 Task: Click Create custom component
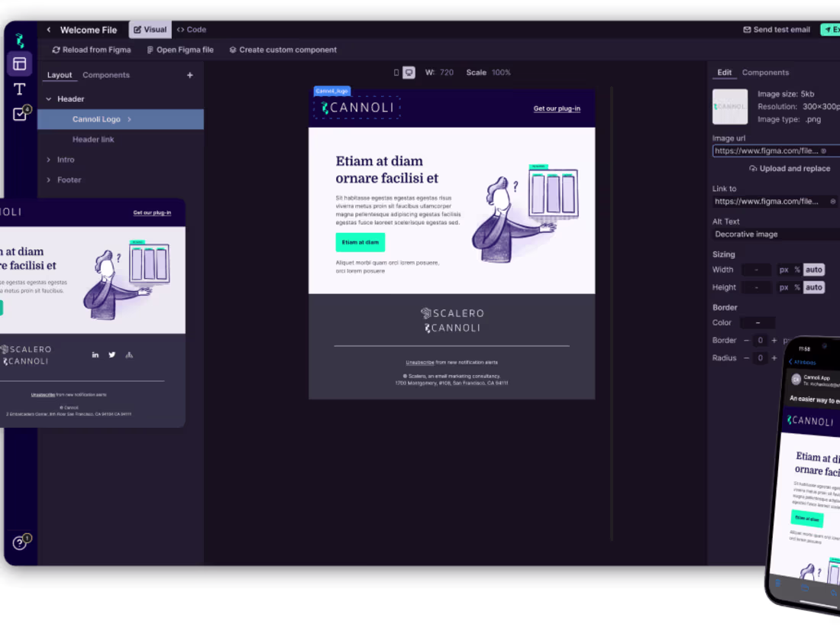click(283, 50)
